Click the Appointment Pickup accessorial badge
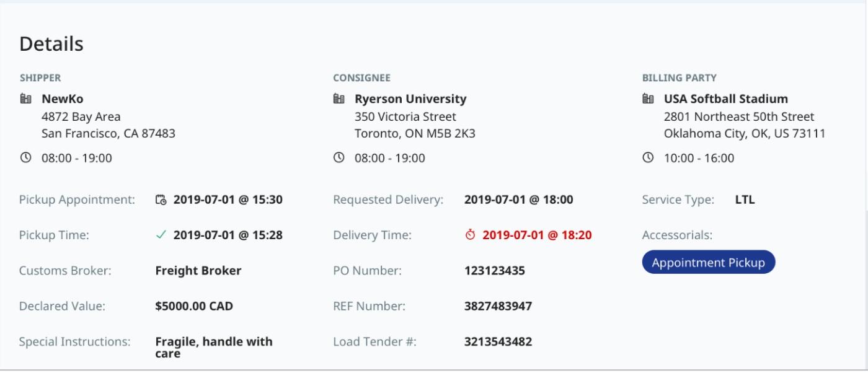The height and width of the screenshot is (373, 868). pyautogui.click(x=709, y=262)
